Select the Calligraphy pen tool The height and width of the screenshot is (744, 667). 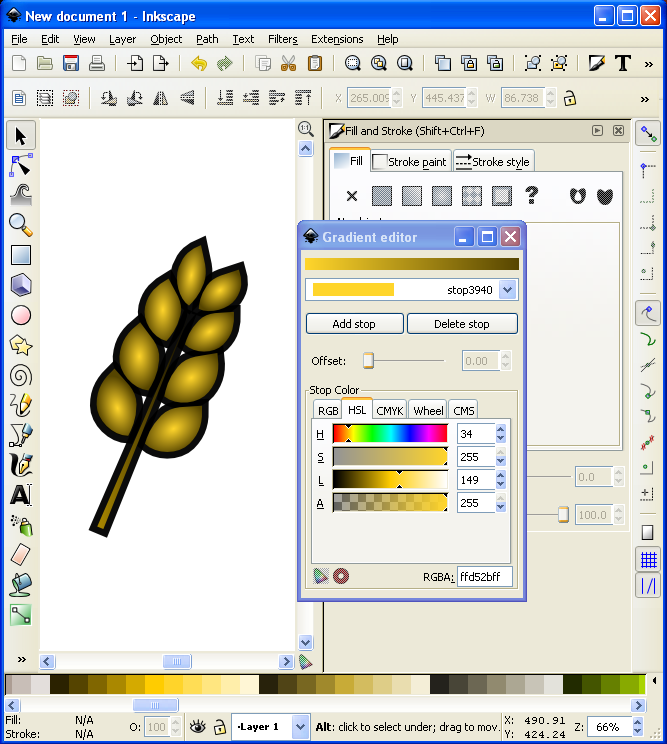pos(21,465)
